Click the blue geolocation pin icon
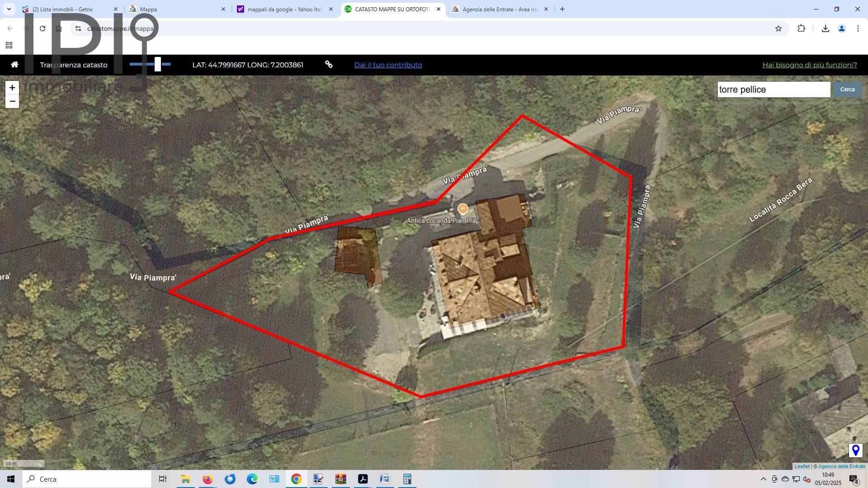This screenshot has height=488, width=868. pos(855,450)
